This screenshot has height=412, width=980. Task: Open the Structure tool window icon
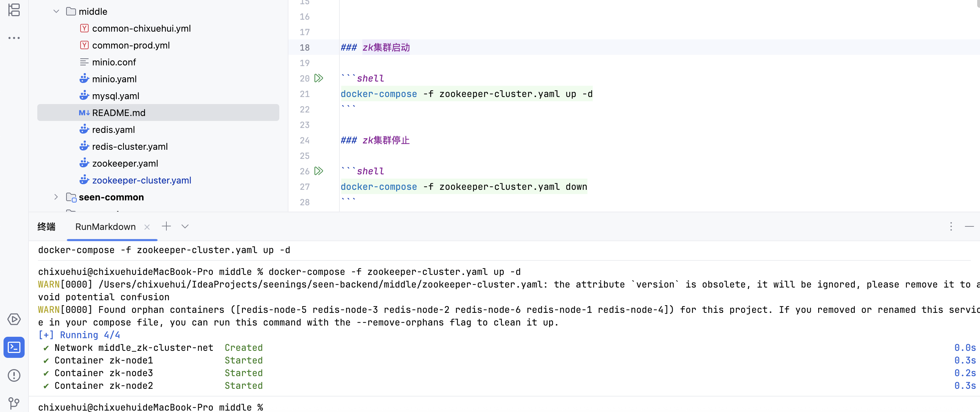click(14, 10)
